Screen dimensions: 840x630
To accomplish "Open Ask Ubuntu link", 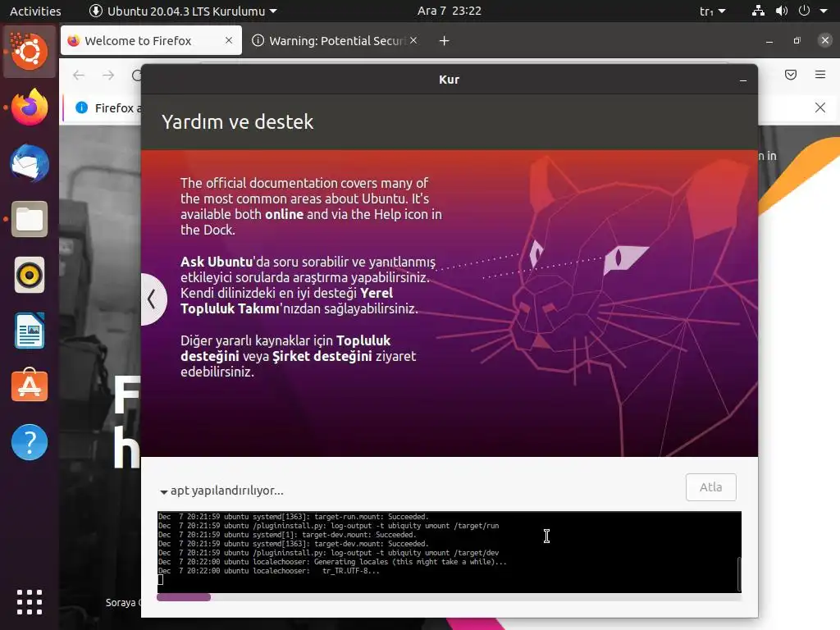I will tap(217, 262).
